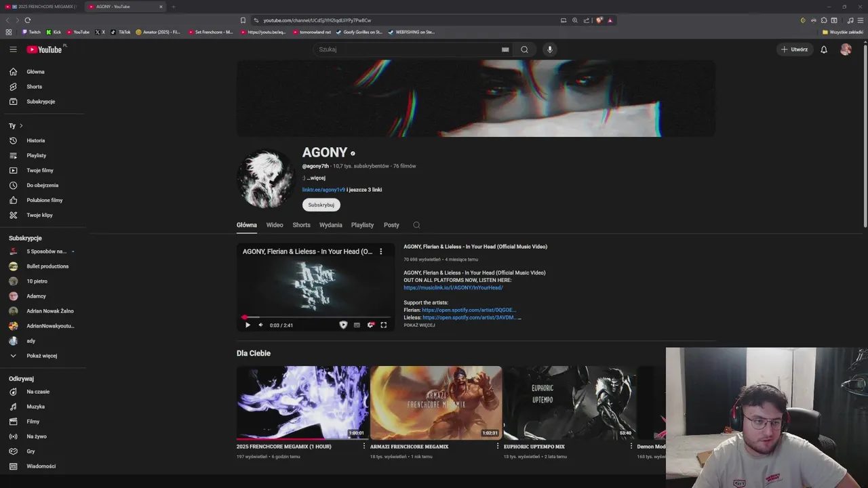The image size is (868, 488).
Task: Open Florian's Spotify artist link
Action: [x=469, y=310]
